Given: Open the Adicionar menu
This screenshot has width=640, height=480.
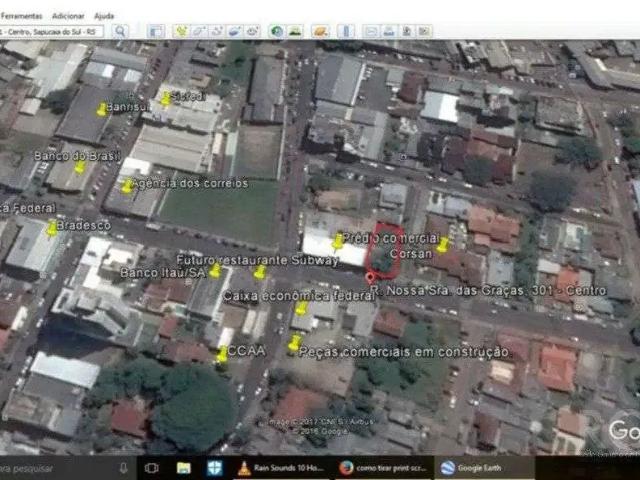Looking at the screenshot, I should (x=68, y=16).
